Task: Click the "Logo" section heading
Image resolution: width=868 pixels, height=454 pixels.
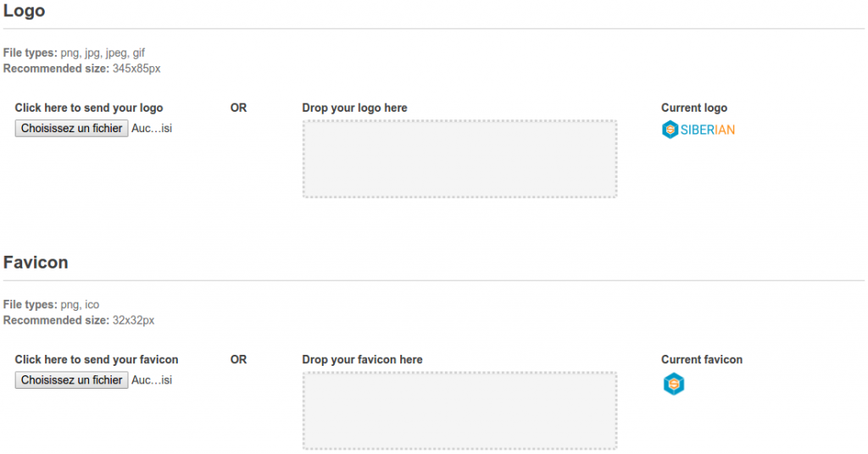Action: click(24, 11)
